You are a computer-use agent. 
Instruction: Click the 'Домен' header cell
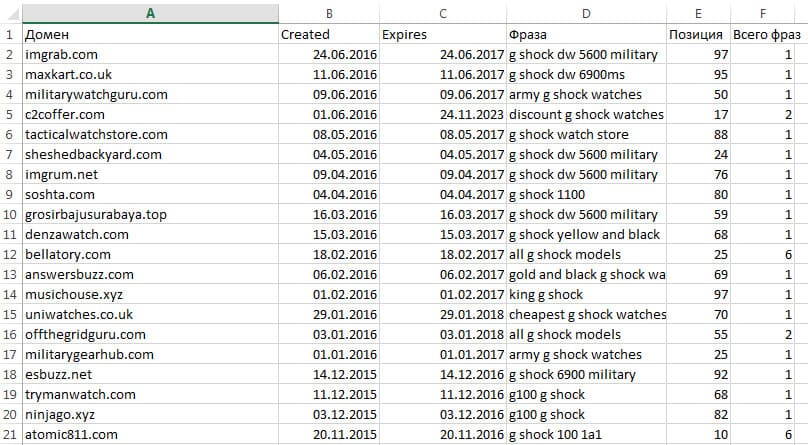[x=150, y=35]
